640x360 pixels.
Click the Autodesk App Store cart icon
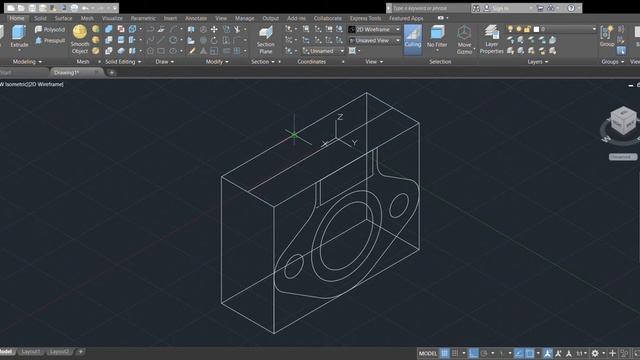pyautogui.click(x=540, y=8)
